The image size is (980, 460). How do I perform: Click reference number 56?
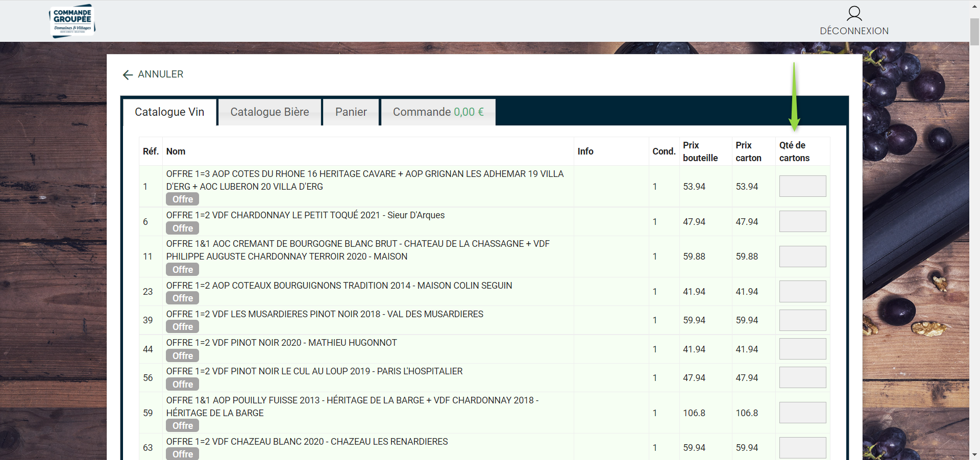point(148,378)
